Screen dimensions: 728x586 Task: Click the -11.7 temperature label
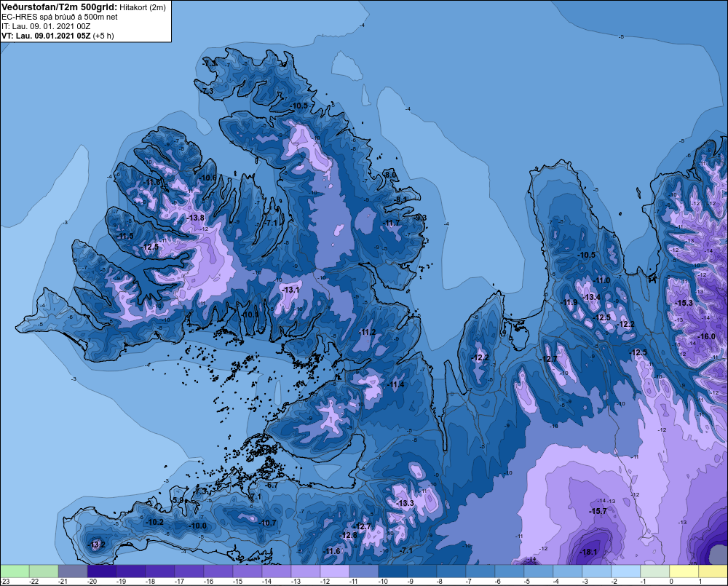392,223
